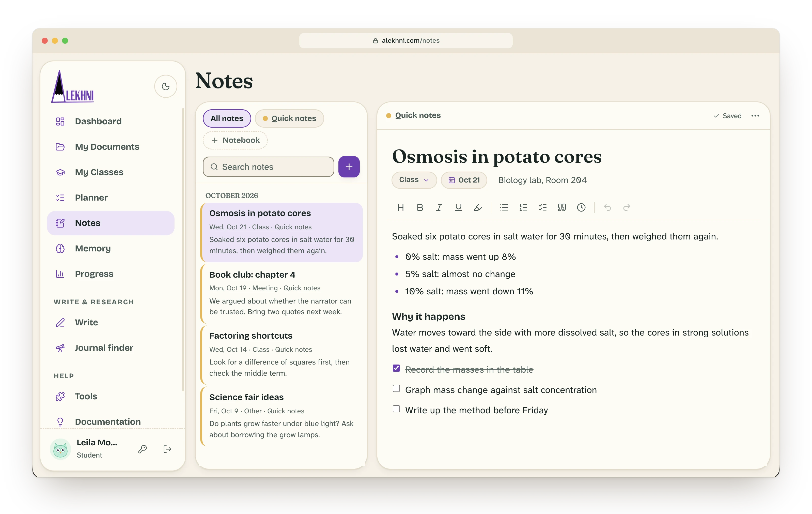Underline the selected text
This screenshot has width=812, height=514.
(458, 208)
